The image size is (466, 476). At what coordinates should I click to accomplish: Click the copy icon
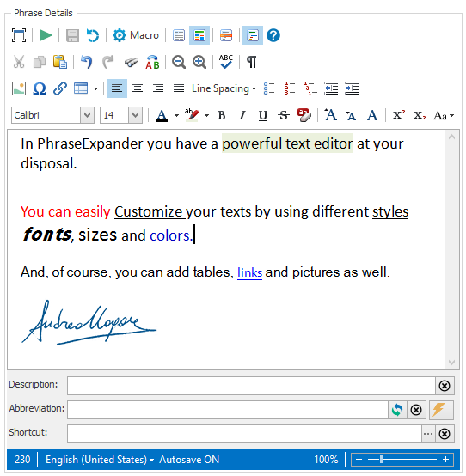(x=40, y=62)
